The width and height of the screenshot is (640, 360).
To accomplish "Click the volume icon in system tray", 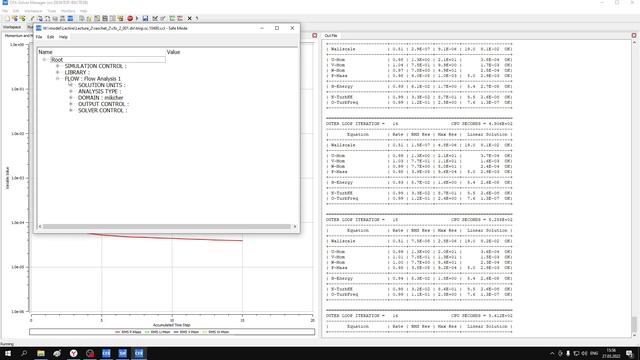I will [584, 353].
